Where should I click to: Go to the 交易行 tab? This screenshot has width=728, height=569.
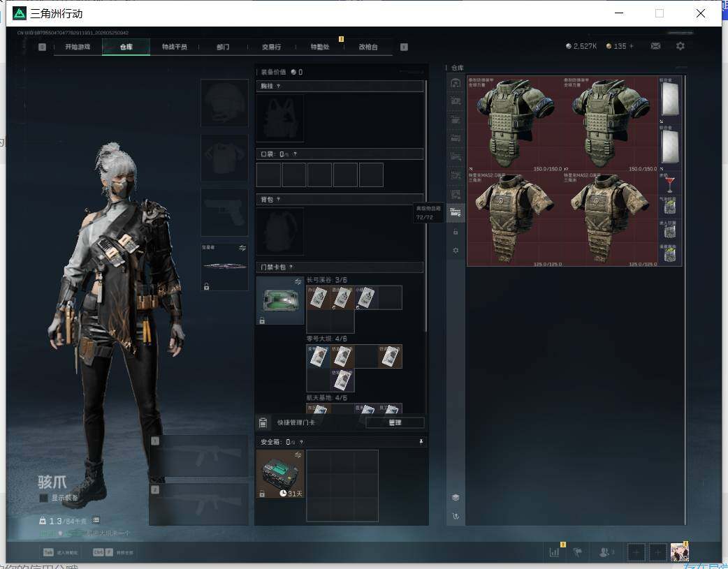[x=271, y=47]
